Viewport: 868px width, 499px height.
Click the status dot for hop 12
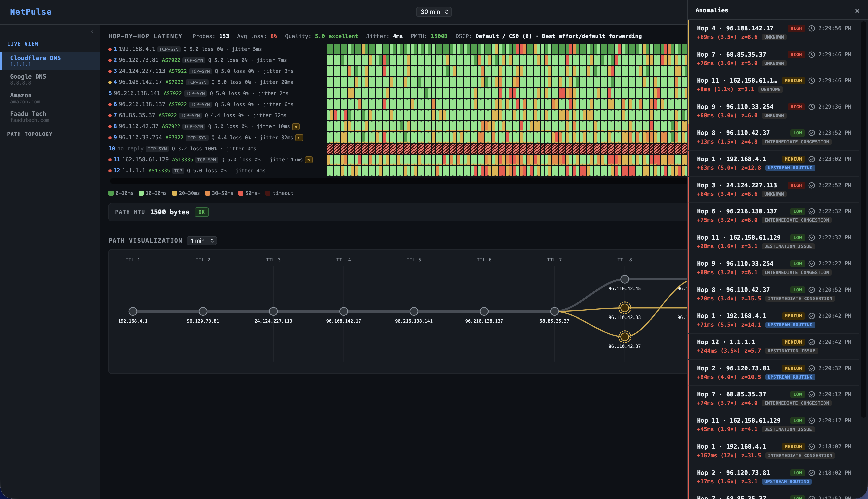(110, 171)
